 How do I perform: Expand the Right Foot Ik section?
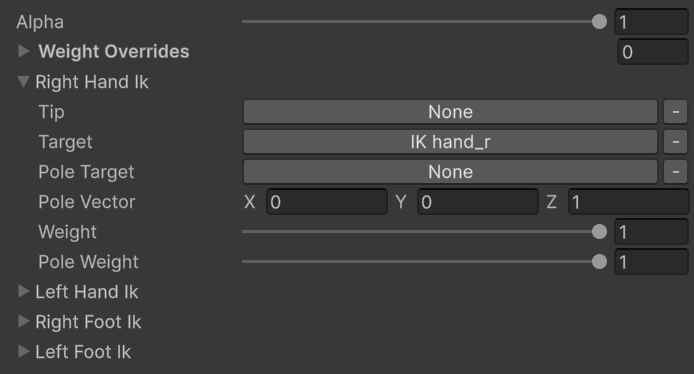click(23, 321)
